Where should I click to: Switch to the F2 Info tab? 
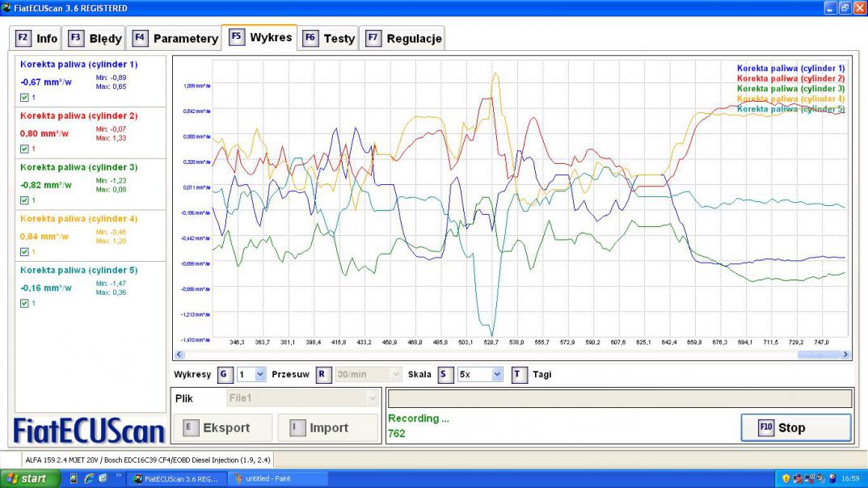(36, 38)
